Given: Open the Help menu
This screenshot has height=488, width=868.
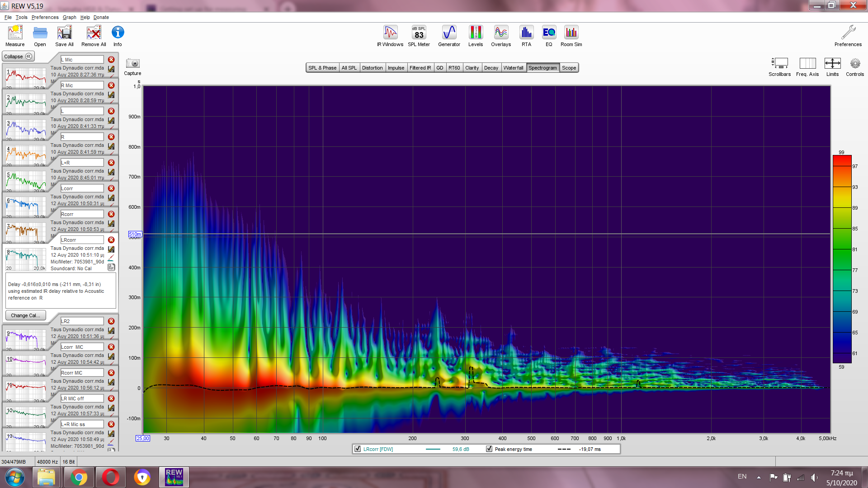Looking at the screenshot, I should tap(85, 17).
